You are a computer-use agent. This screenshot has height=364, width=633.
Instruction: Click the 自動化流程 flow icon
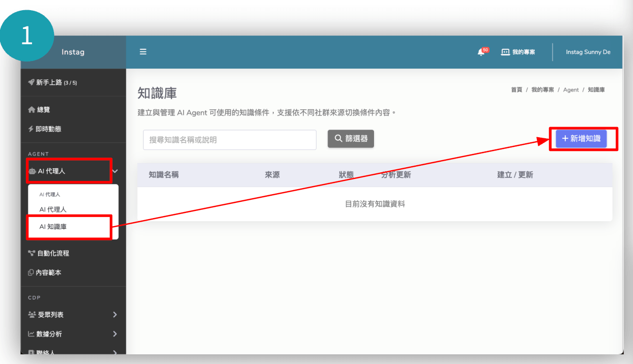click(x=32, y=253)
